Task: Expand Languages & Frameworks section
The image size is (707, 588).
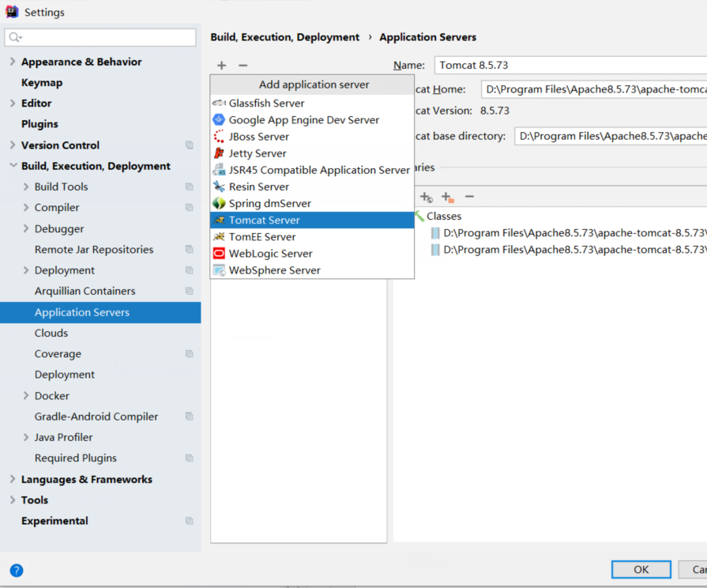Action: click(13, 479)
